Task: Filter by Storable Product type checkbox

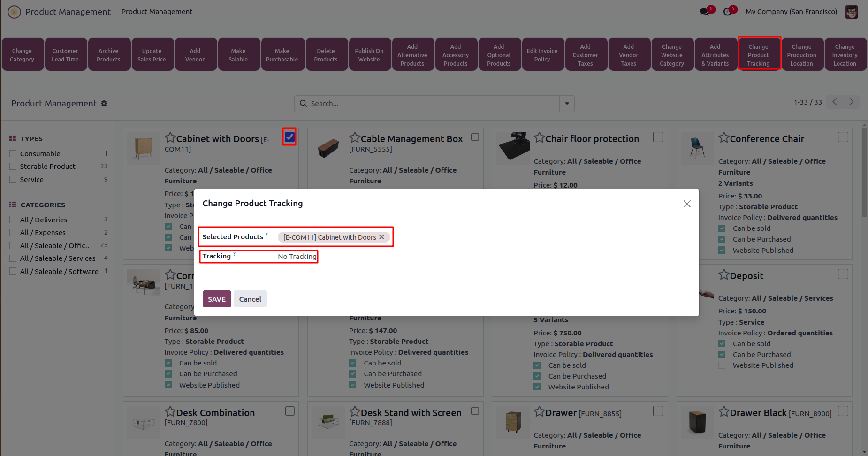Action: [13, 166]
